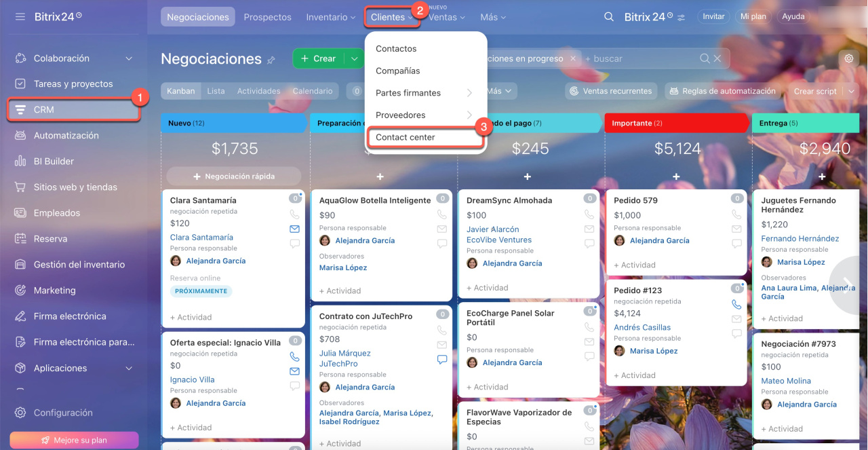Open Alejandra García link on Clara card
Image resolution: width=868 pixels, height=450 pixels.
pos(216,261)
